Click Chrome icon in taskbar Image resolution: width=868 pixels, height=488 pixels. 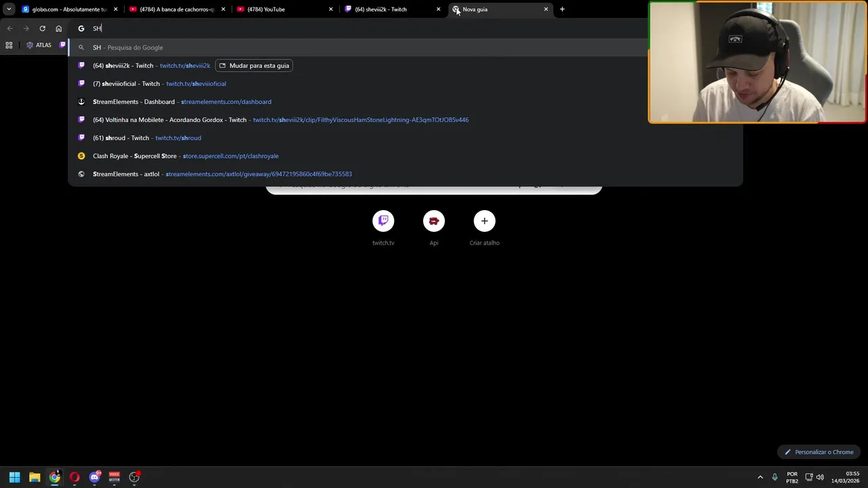[55, 477]
